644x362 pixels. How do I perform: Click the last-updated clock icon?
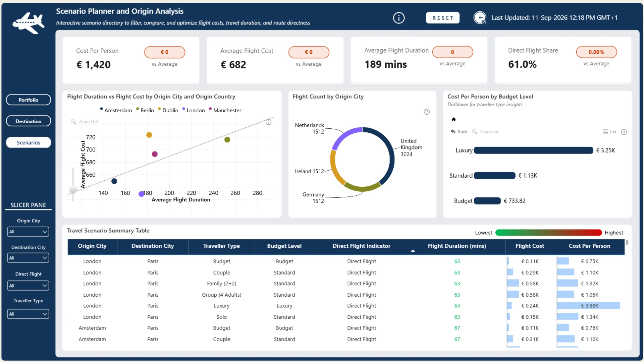(480, 18)
